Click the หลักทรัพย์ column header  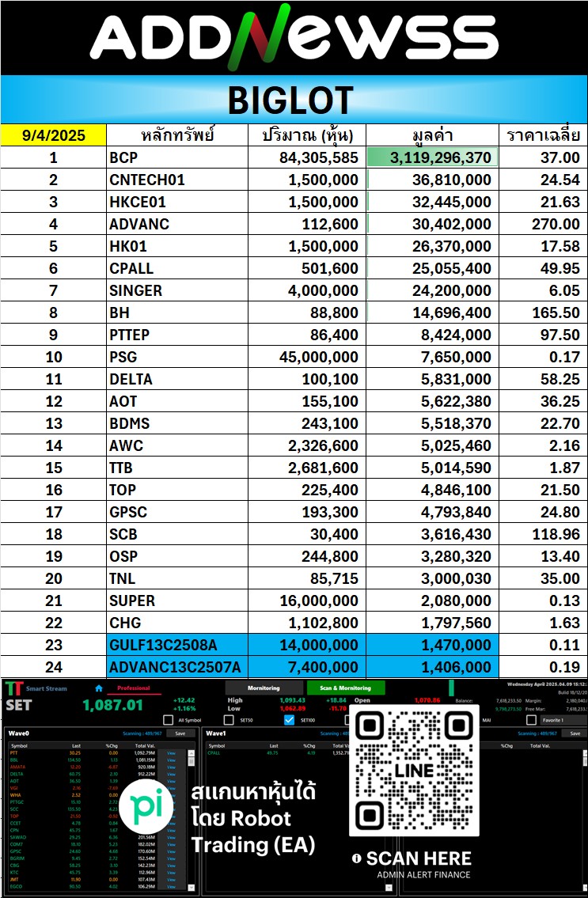[177, 135]
